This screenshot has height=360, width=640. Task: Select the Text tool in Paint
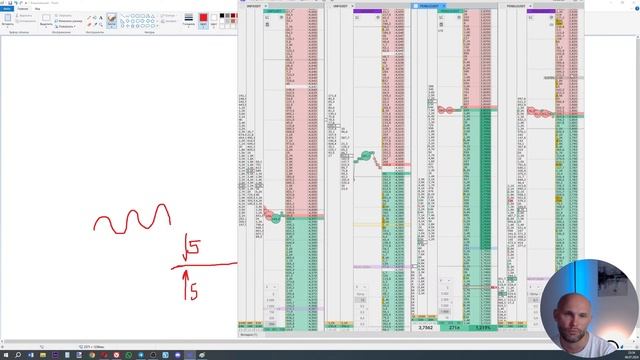[x=101, y=18]
